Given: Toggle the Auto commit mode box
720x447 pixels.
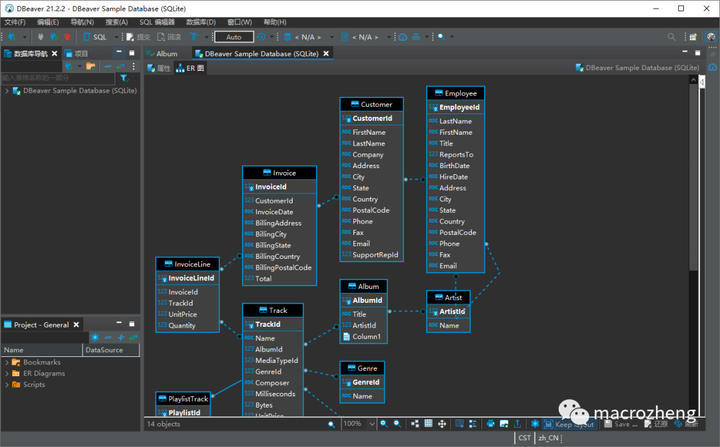Looking at the screenshot, I should pos(234,37).
